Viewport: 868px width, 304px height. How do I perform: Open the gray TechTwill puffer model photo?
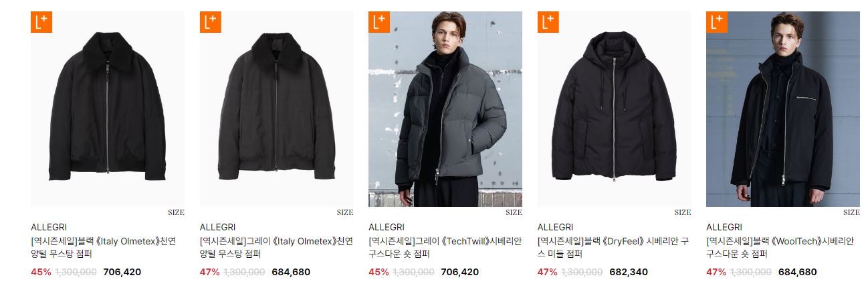[445, 109]
